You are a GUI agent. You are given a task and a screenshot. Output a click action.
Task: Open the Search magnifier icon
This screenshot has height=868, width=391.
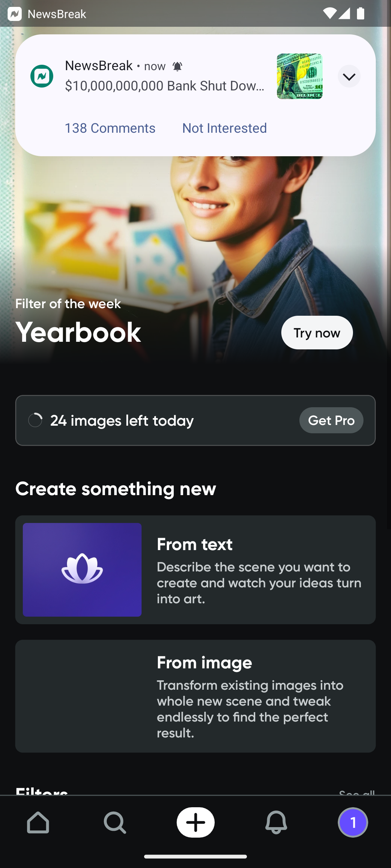click(x=115, y=822)
